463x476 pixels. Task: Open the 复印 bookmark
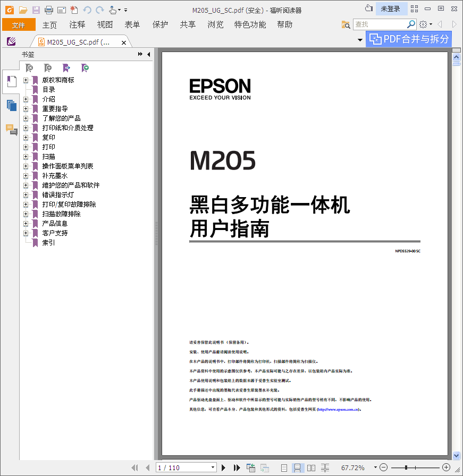(48, 138)
